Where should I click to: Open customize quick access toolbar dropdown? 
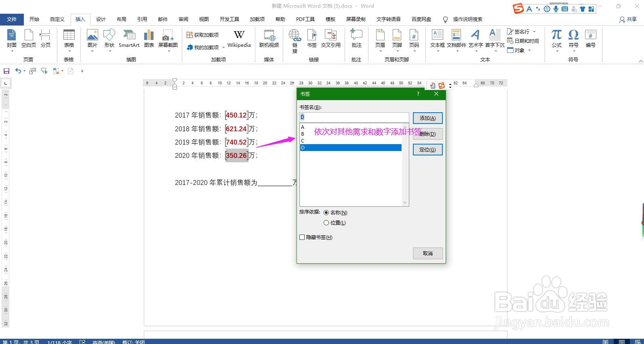click(82, 71)
